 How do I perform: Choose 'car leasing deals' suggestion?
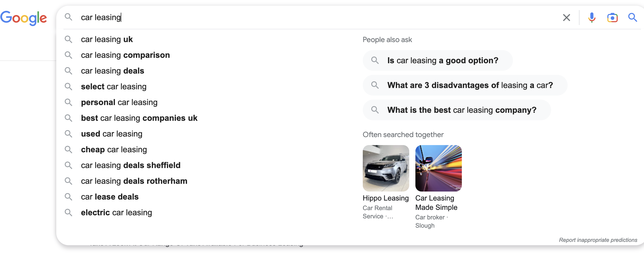(x=112, y=71)
